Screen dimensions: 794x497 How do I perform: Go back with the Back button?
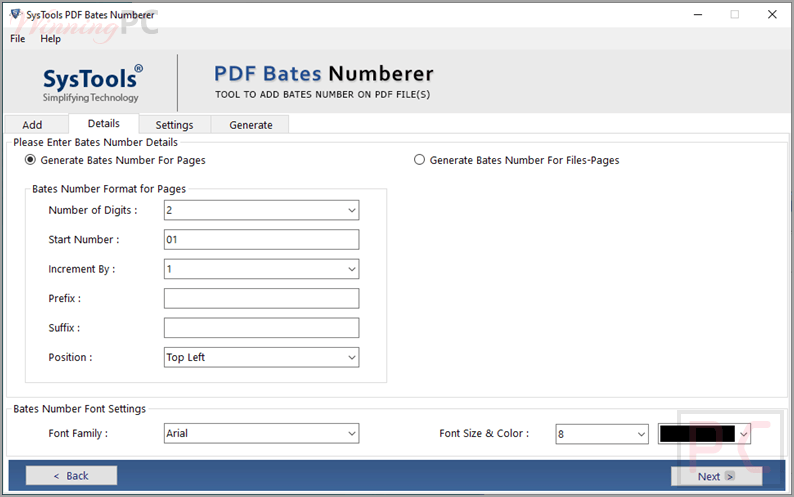(71, 476)
